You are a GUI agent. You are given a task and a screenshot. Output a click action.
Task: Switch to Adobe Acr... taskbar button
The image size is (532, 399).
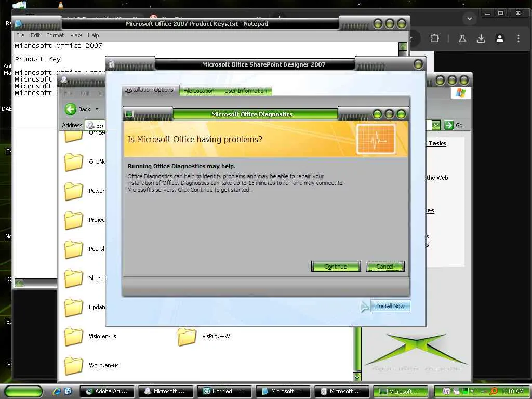[x=107, y=391]
